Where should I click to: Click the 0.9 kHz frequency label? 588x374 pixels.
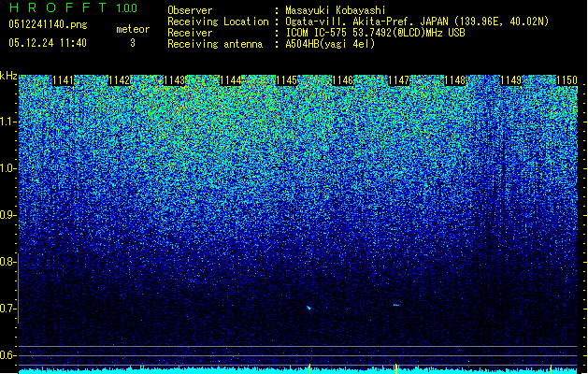click(8, 215)
